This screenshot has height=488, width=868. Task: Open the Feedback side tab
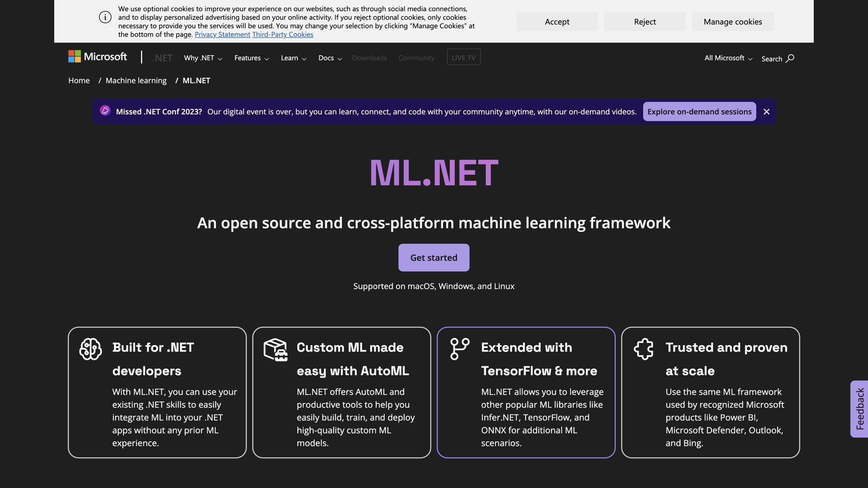(x=859, y=408)
